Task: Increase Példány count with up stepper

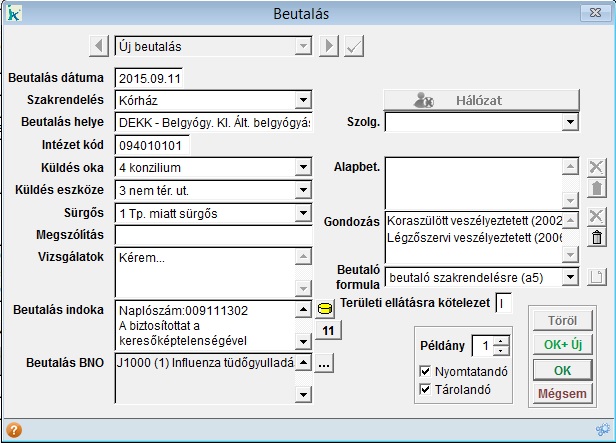Action: tap(501, 341)
